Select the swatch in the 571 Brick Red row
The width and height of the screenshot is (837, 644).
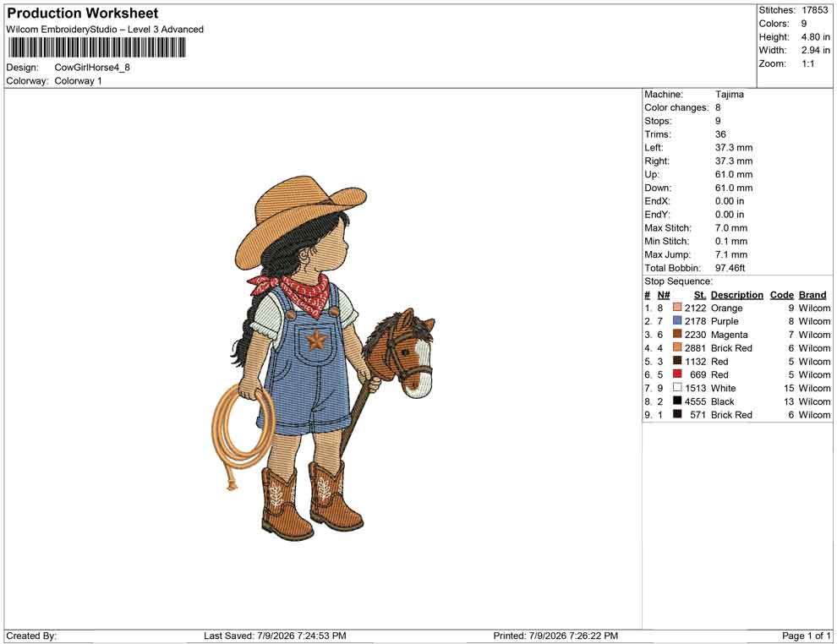677,414
